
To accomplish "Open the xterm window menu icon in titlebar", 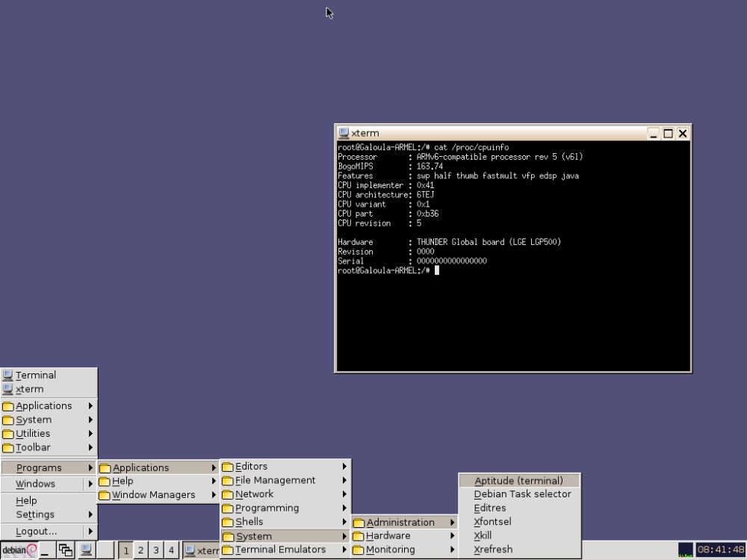I will 344,133.
